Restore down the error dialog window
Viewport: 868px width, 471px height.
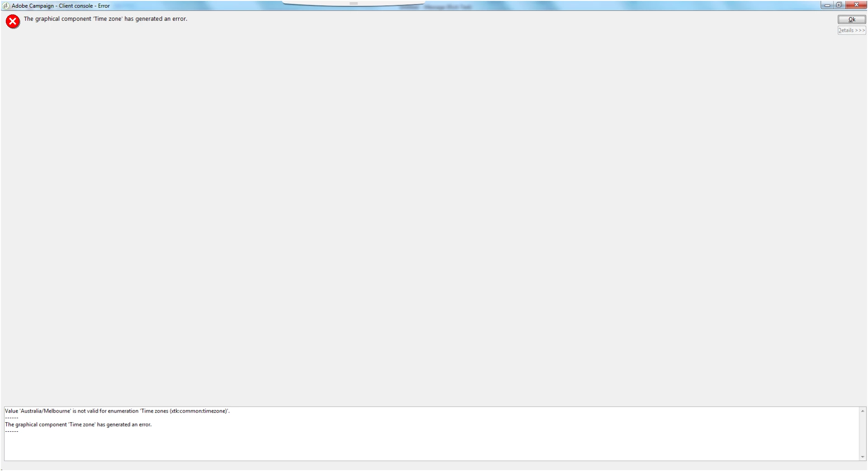click(839, 5)
